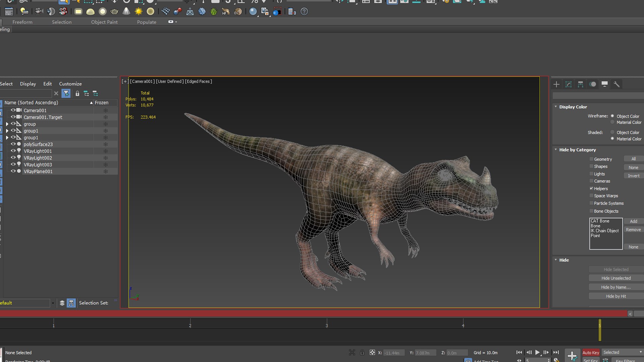Click the timeline frame 5 marker
The image size is (644, 362).
[600, 330]
